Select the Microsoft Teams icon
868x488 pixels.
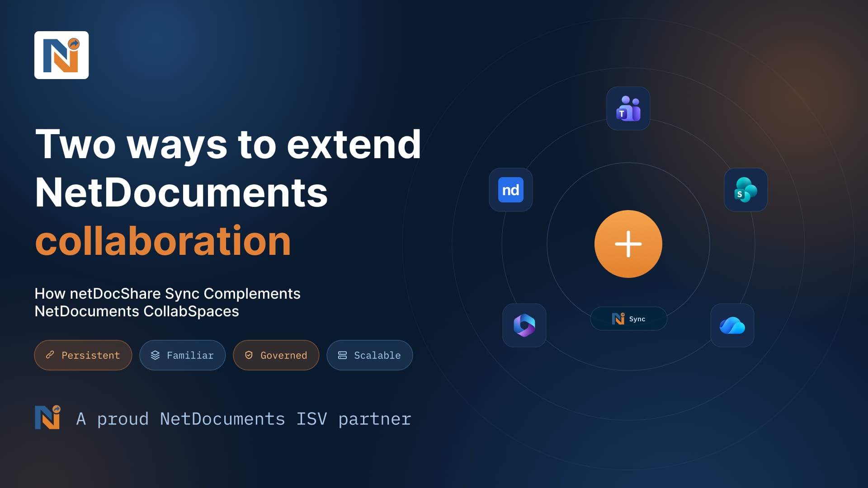[628, 108]
